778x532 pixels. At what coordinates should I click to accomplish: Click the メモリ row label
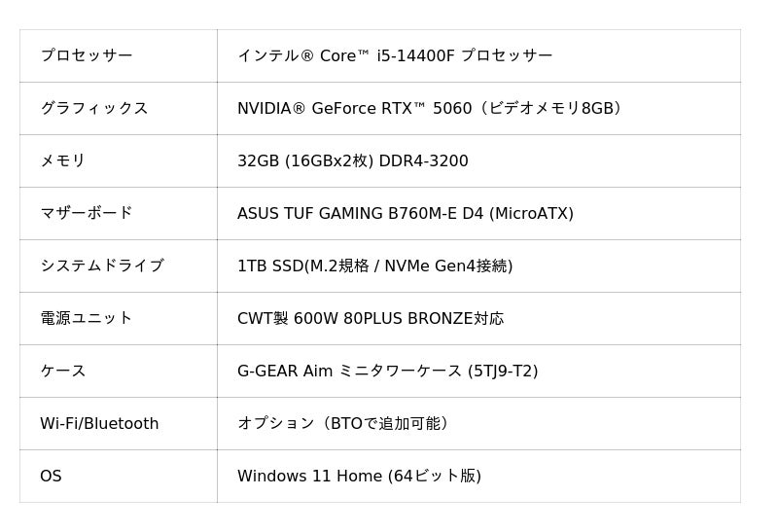coord(63,160)
